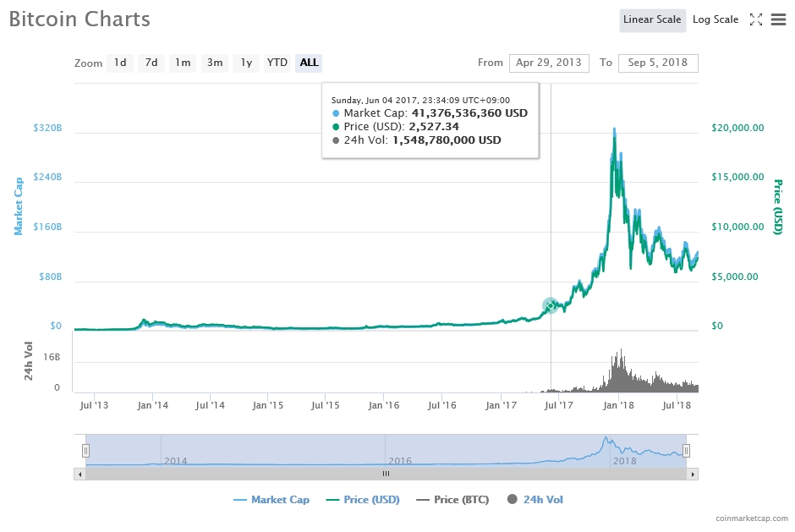Click the navigator right scroll arrow

693,474
